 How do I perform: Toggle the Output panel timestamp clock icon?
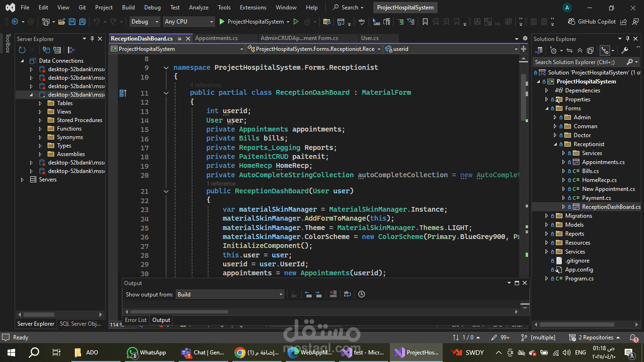pos(362,294)
